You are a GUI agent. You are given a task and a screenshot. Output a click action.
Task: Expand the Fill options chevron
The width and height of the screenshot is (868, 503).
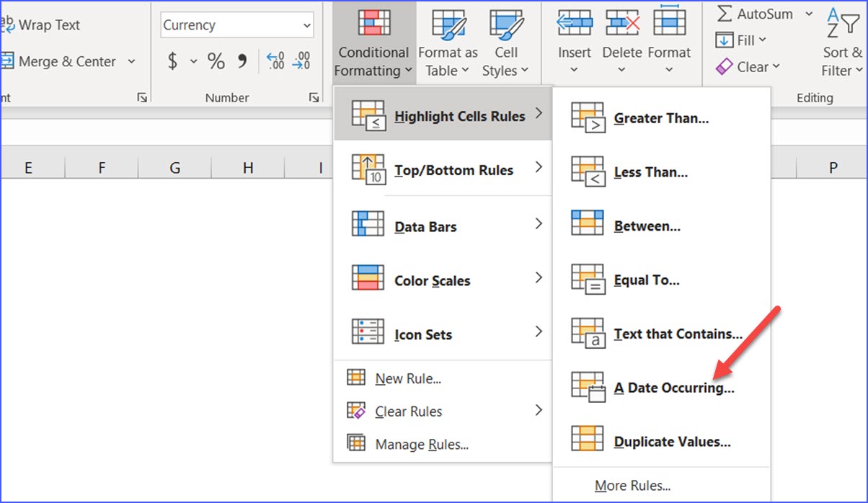pos(764,40)
